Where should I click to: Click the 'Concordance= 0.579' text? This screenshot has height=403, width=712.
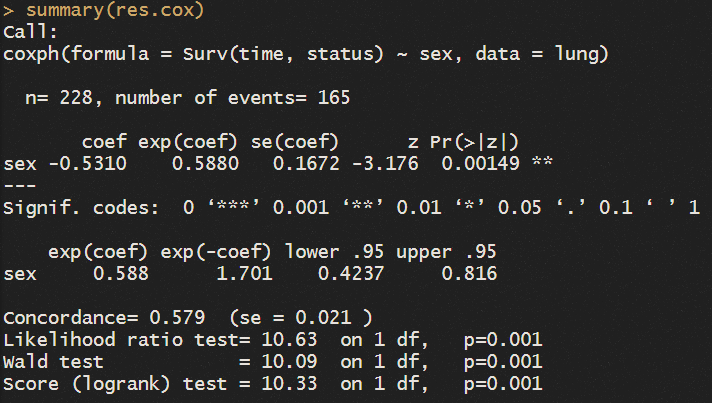pos(104,318)
